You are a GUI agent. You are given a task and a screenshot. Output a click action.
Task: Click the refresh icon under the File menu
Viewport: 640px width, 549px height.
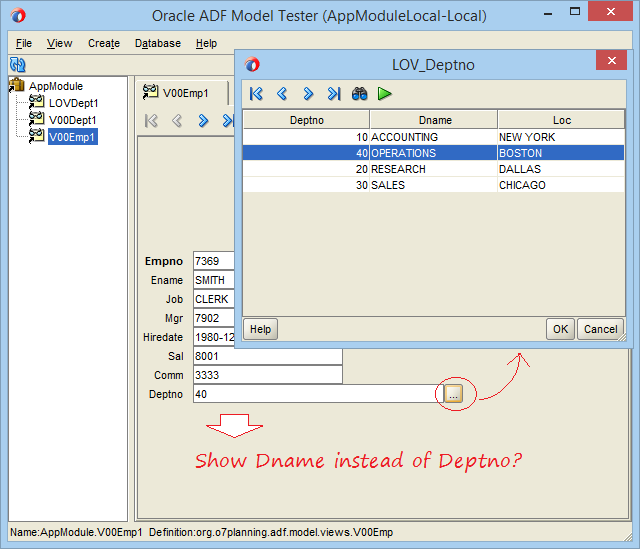18,64
